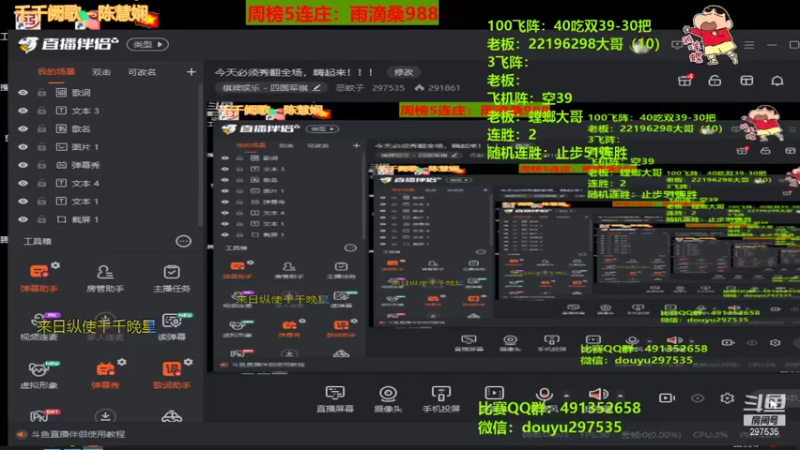Open 斗鱼直播伴侣使用教程 link
This screenshot has height=450, width=800.
pos(78,434)
